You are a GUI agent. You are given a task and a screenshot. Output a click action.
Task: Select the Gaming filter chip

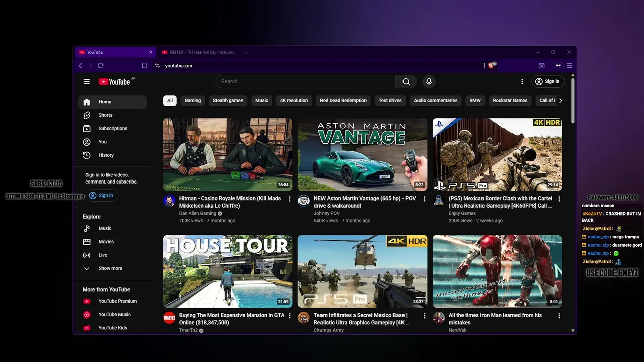point(193,100)
